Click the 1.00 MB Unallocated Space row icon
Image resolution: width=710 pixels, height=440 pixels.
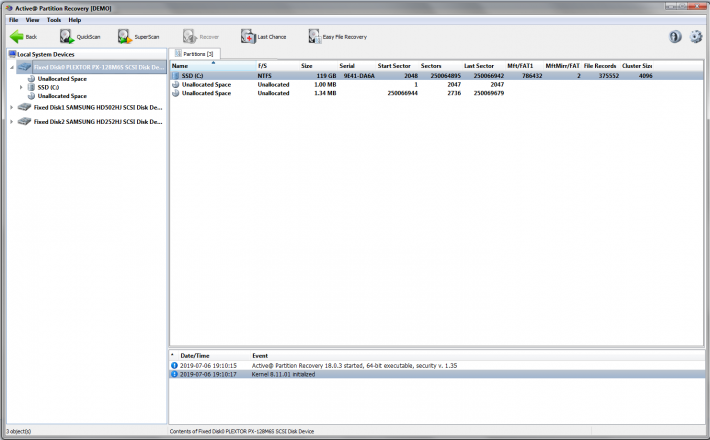pos(176,84)
